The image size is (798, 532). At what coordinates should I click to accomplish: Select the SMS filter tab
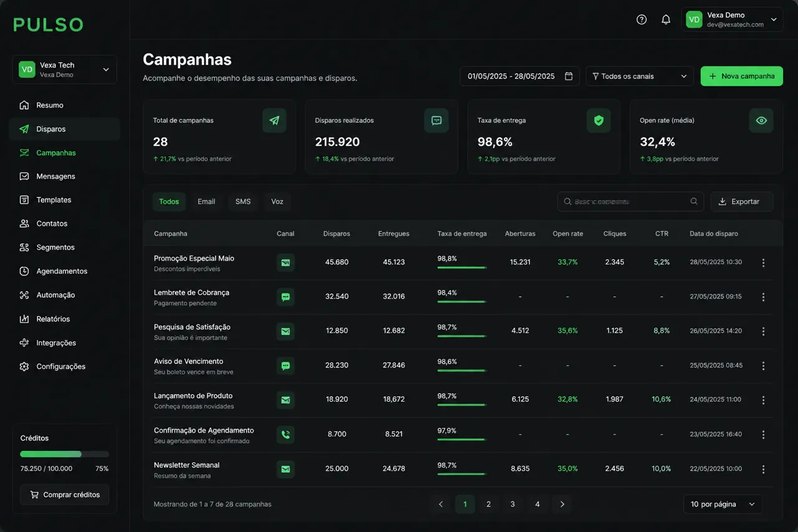(x=243, y=201)
